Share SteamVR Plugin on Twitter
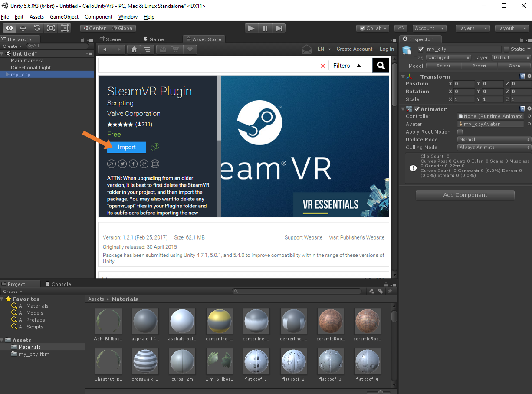This screenshot has height=394, width=532. (122, 164)
